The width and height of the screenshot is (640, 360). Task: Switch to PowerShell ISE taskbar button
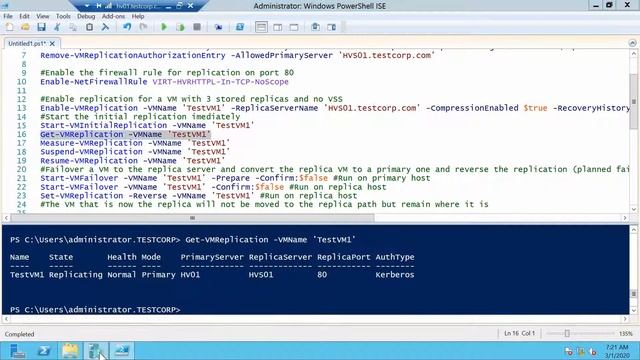(x=122, y=351)
